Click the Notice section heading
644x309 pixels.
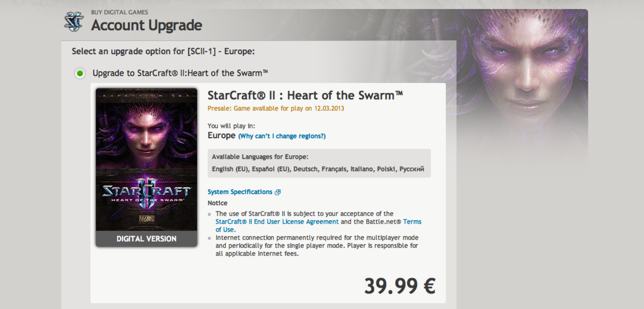point(217,202)
